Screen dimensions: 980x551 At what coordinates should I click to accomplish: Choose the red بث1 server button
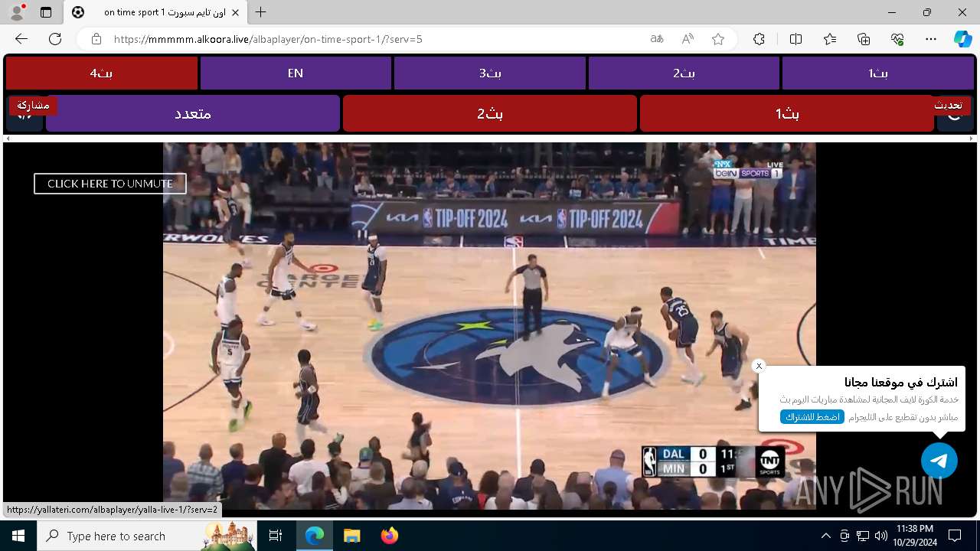[787, 113]
